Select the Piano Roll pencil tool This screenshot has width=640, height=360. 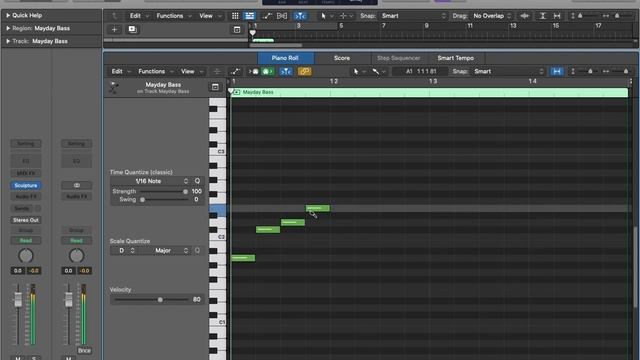point(376,71)
